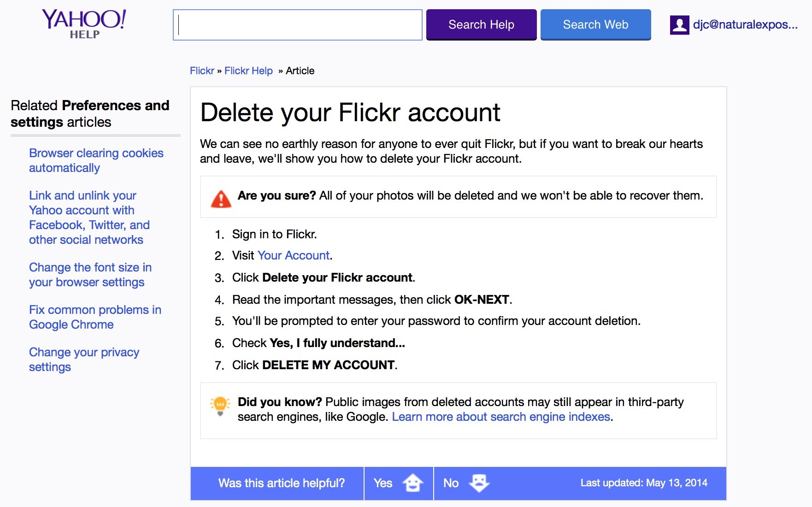This screenshot has width=812, height=507.
Task: Click the Yahoo Help logo
Action: pyautogui.click(x=84, y=24)
